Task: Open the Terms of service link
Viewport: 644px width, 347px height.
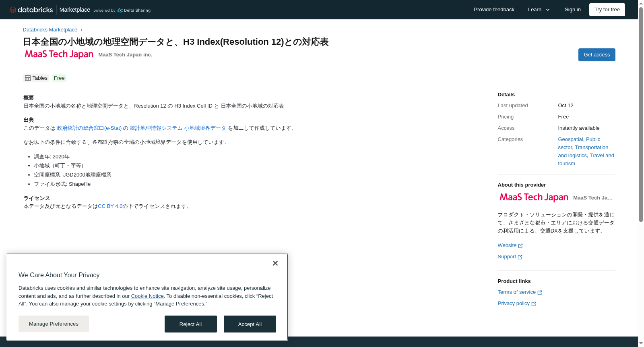Action: pyautogui.click(x=516, y=292)
